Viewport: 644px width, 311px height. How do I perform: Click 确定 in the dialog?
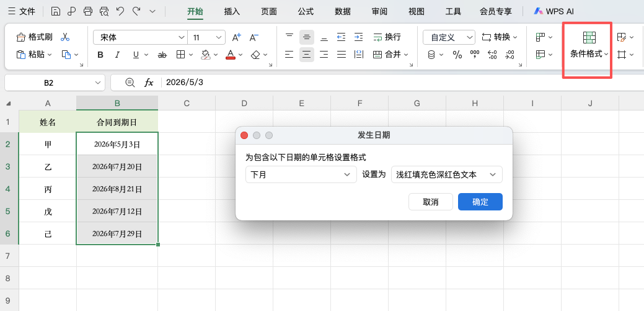[480, 202]
